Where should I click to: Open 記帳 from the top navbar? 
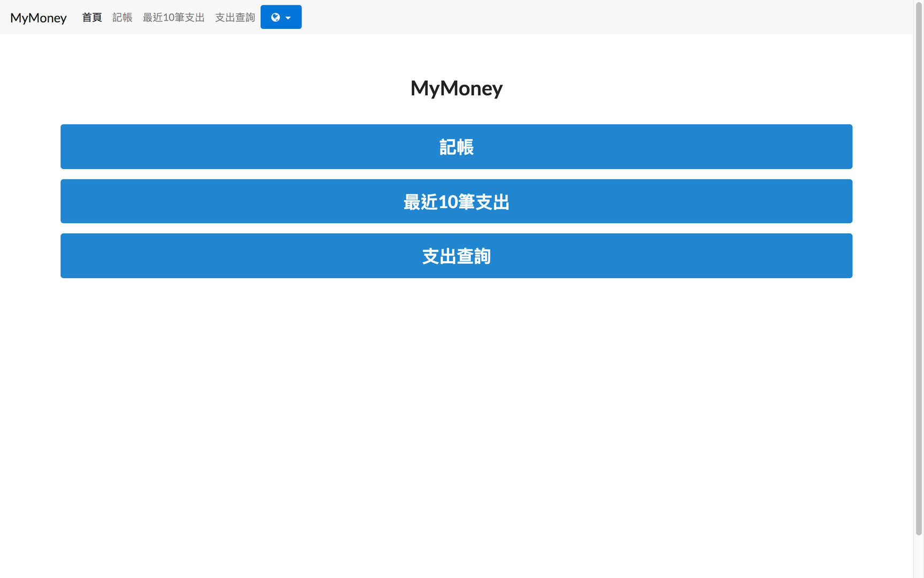tap(122, 18)
